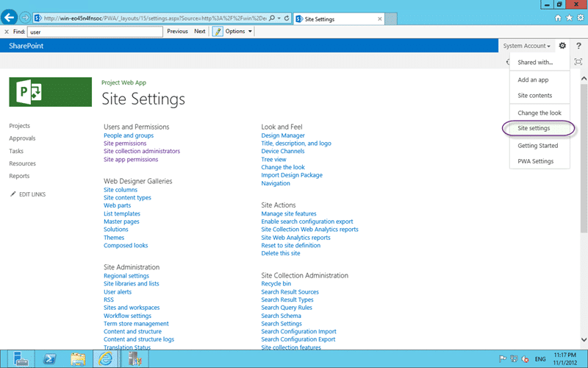588x368 pixels.
Task: Open Regional settings link
Action: [126, 275]
